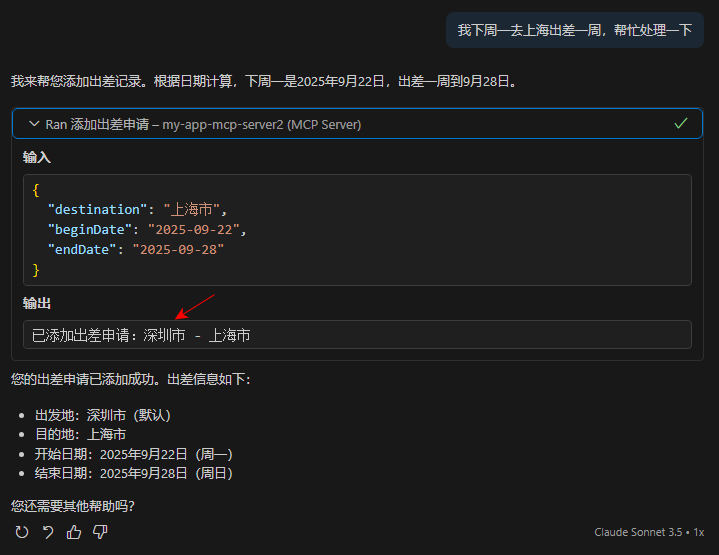
Task: Click the green checkmark on the tool call
Action: tap(681, 124)
